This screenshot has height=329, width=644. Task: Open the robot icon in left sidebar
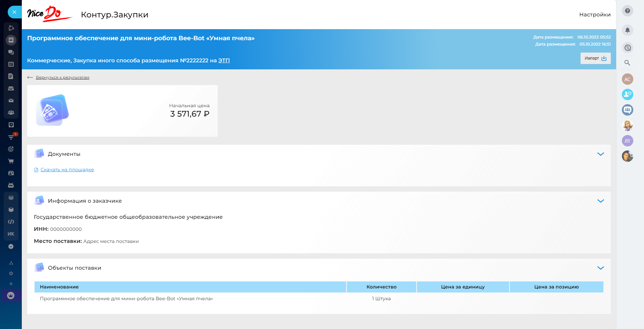[11, 185]
